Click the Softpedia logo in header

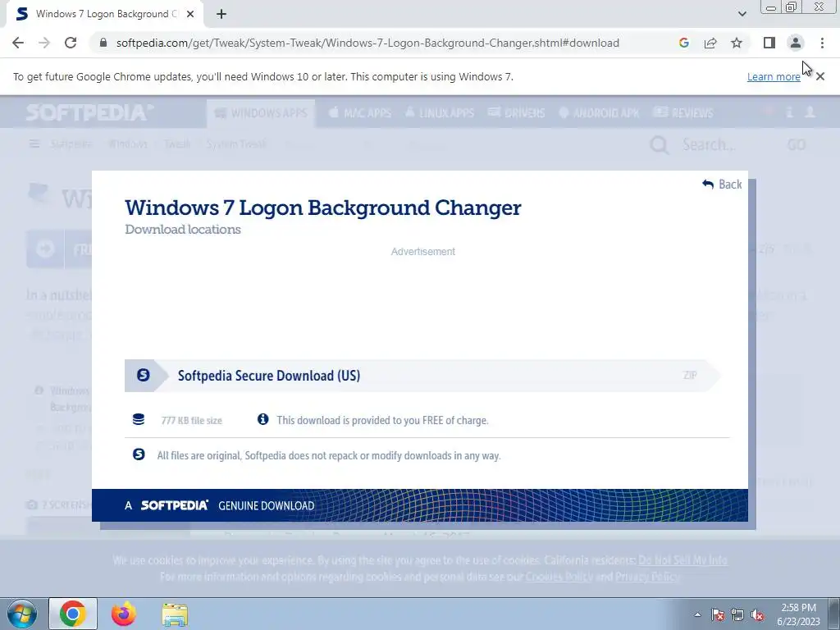click(x=89, y=112)
